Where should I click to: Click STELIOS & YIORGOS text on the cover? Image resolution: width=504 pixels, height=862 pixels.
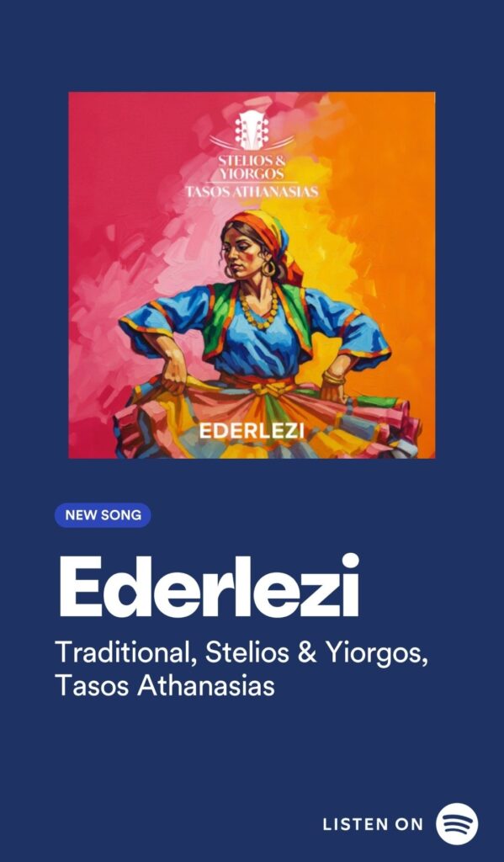252,168
